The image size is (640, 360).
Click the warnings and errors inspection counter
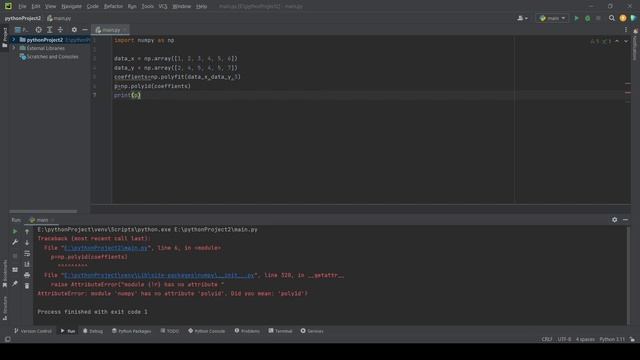pyautogui.click(x=601, y=41)
